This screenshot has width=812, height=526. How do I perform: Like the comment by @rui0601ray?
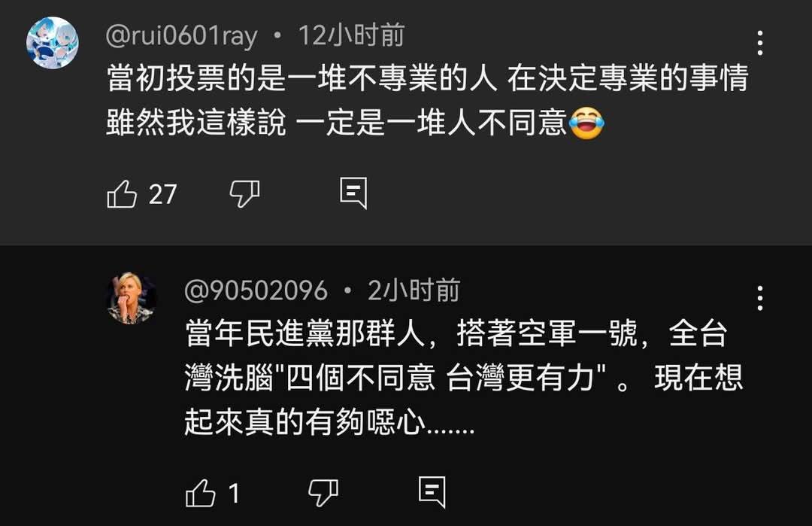(x=122, y=194)
